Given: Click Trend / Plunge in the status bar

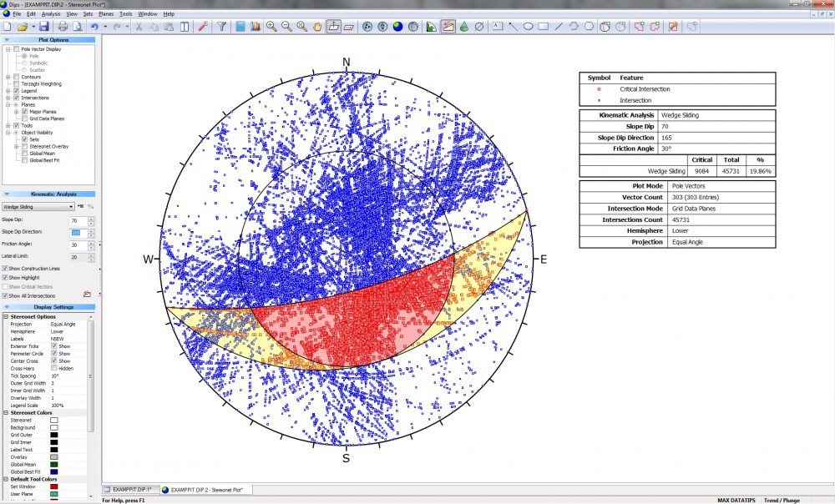Looking at the screenshot, I should point(782,501).
